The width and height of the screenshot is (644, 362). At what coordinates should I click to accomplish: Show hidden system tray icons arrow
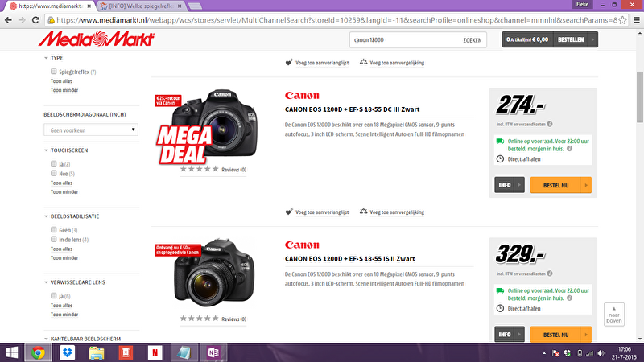(544, 353)
